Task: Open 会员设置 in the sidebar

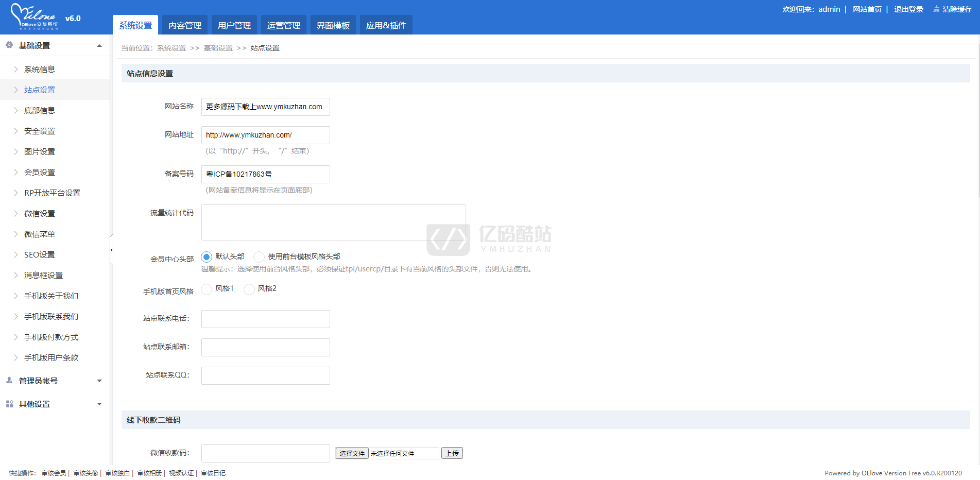Action: [40, 172]
